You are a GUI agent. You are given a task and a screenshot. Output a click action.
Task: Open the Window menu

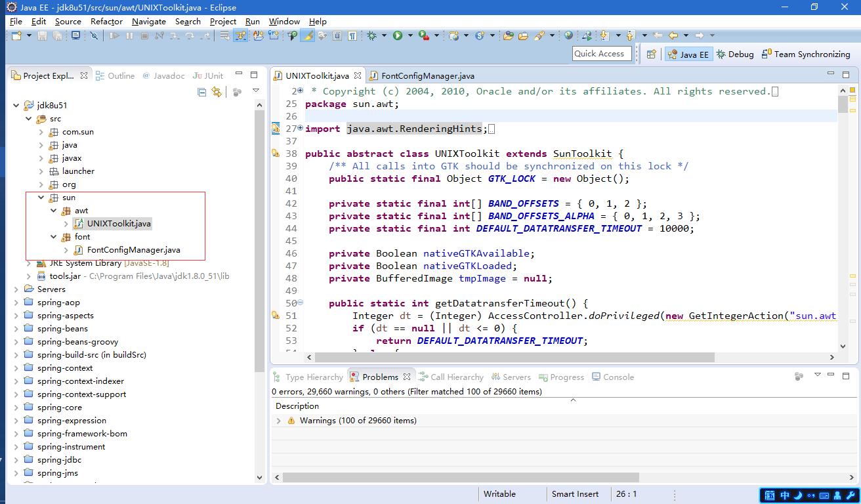coord(284,21)
